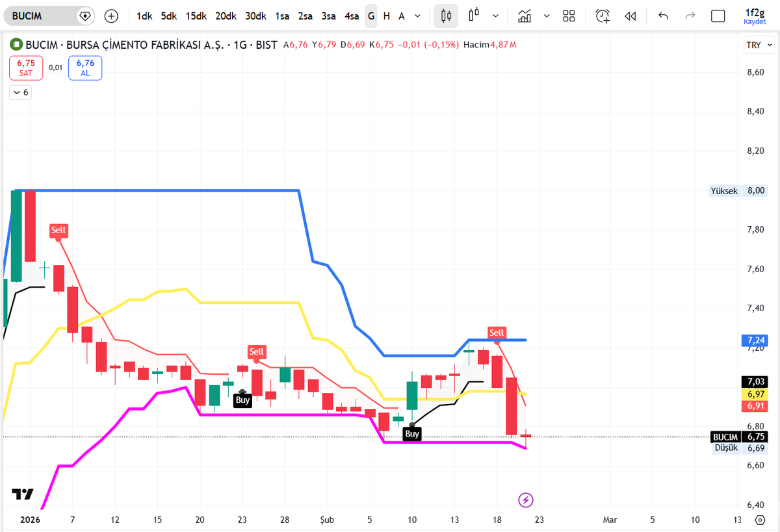Start bar replay mode
Screen dimensions: 780x532
(x=630, y=16)
